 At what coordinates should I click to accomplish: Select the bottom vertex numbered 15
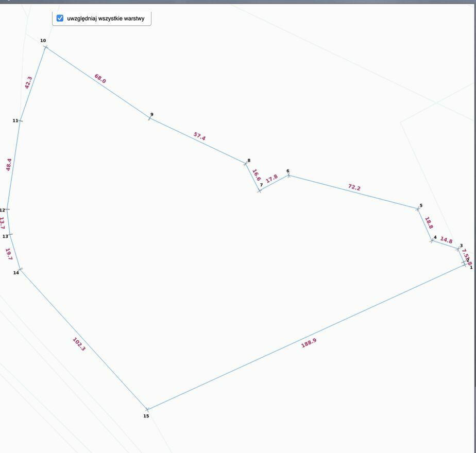(147, 410)
